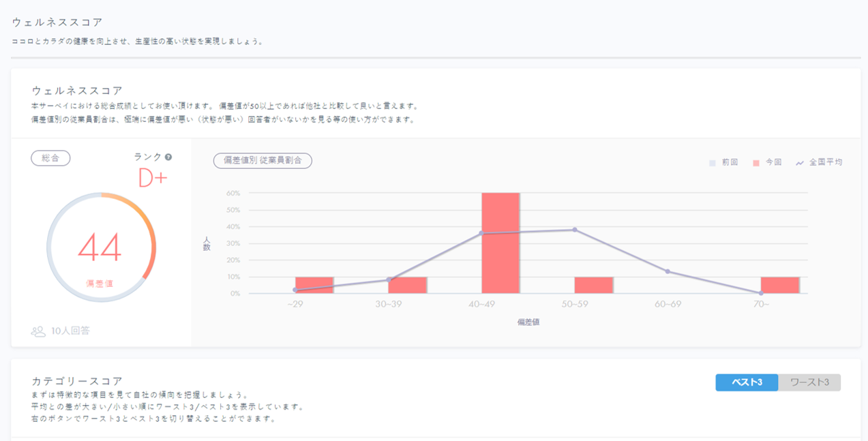This screenshot has width=868, height=441.
Task: Click the 50~59 red bar
Action: click(x=593, y=286)
